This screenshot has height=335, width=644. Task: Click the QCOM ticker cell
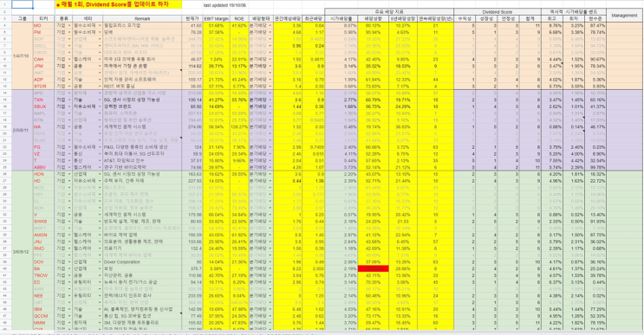click(x=43, y=316)
